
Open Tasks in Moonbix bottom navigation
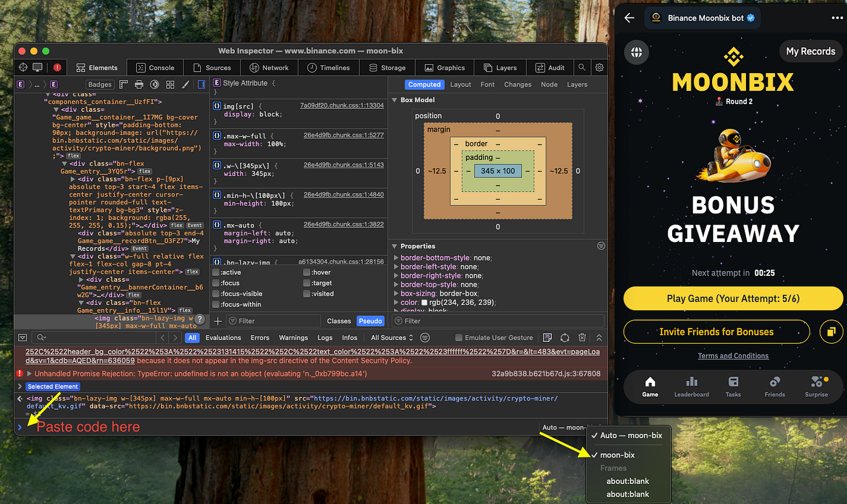733,387
